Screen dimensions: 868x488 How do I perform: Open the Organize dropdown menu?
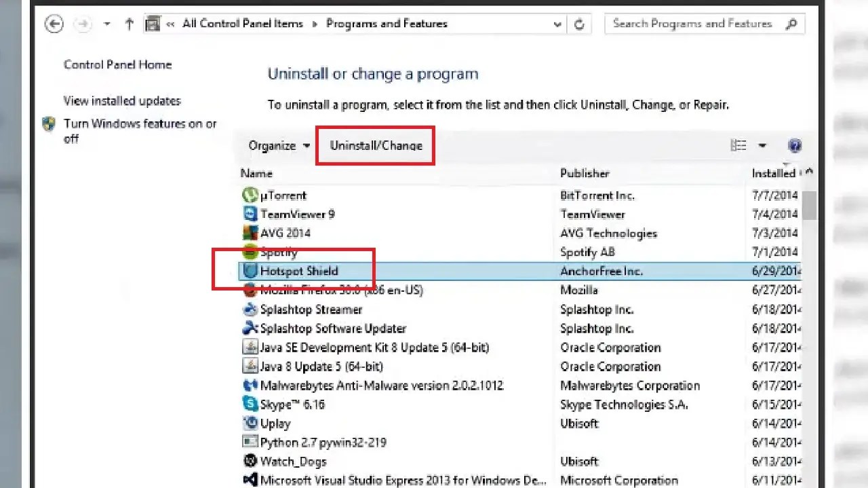tap(279, 145)
